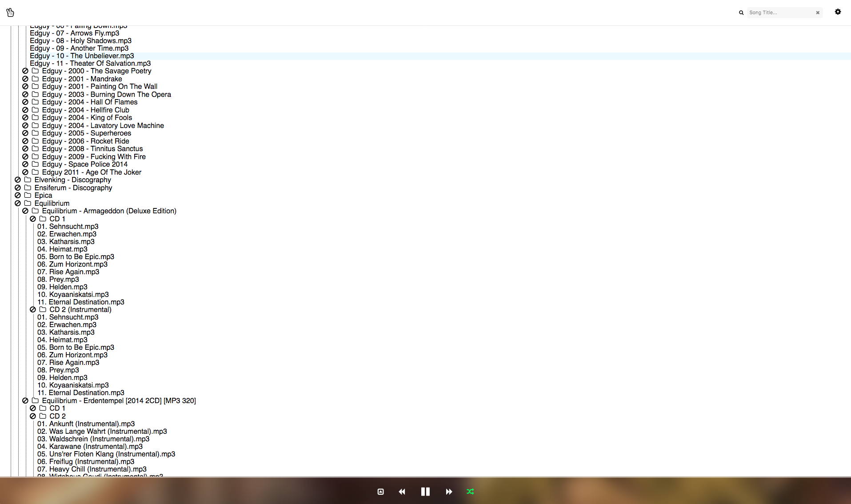851x504 pixels.
Task: Go back to the previous track
Action: pos(402,492)
